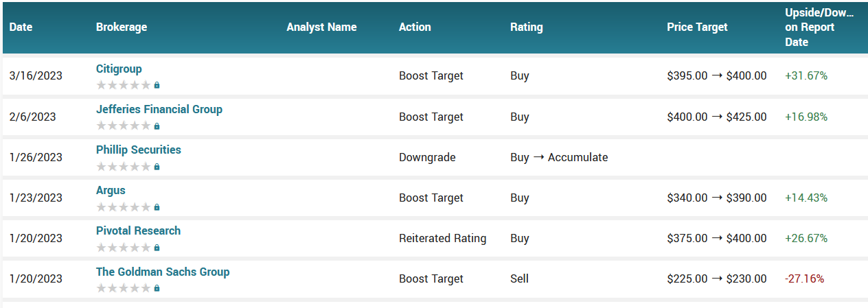This screenshot has height=308, width=868.
Task: Click the lock icon under The Goldman Sachs Group
Action: 157,288
